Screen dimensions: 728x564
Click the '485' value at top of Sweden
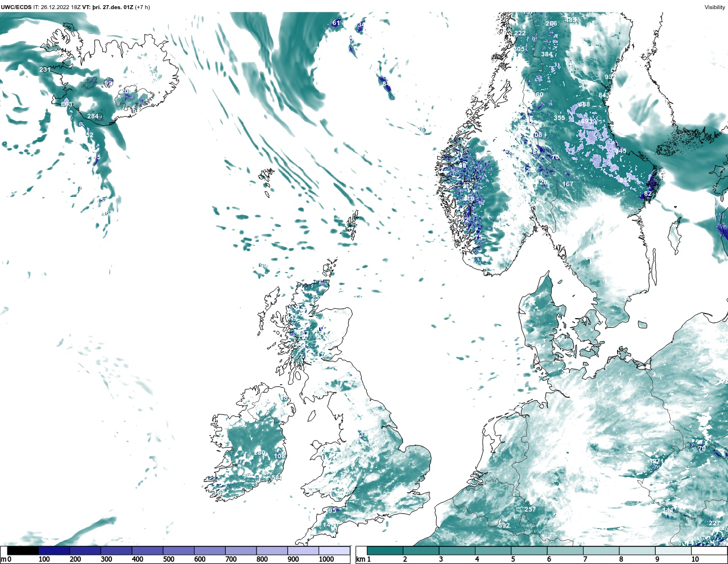tap(570, 20)
